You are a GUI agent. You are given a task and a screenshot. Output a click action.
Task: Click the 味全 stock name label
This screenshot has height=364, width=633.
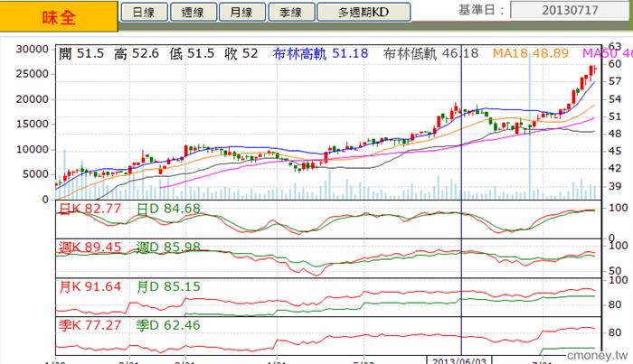point(59,16)
